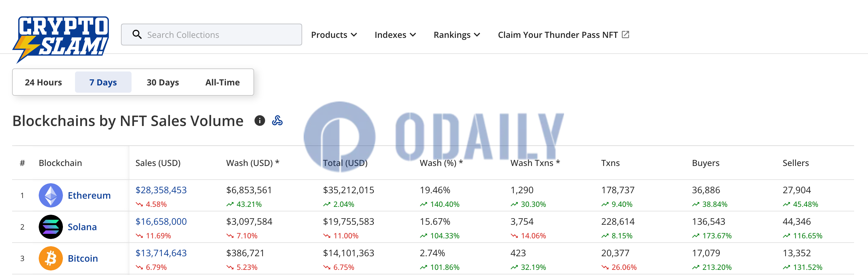Open the Bitcoin blockchain link

click(83, 258)
